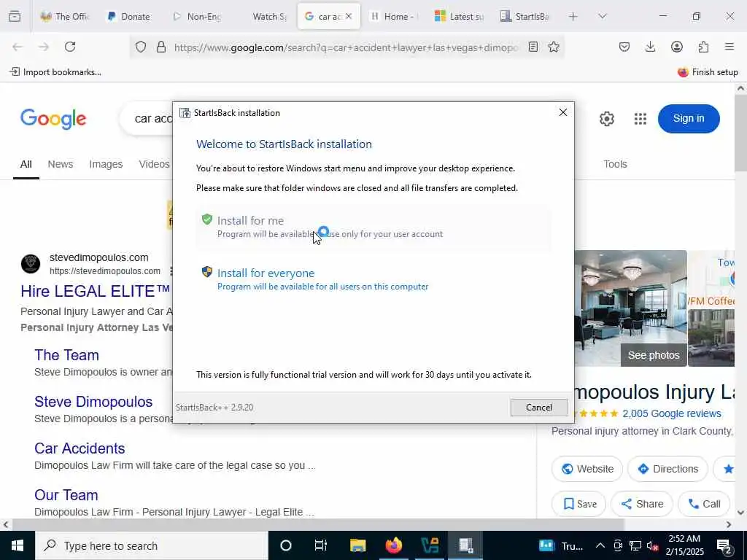Viewport: 747px width, 560px height.
Task: Open a new browser tab
Action: (573, 16)
